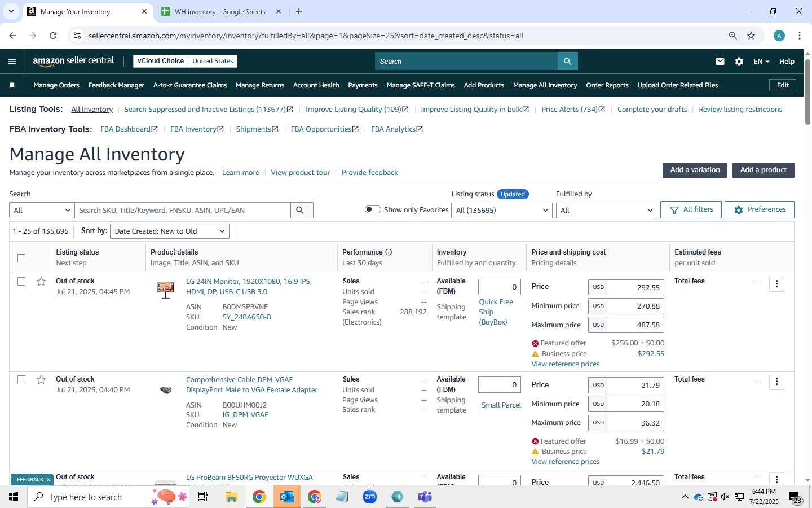This screenshot has width=812, height=508.
Task: Open Search Suppressed and Inactive Listings link
Action: coord(209,110)
